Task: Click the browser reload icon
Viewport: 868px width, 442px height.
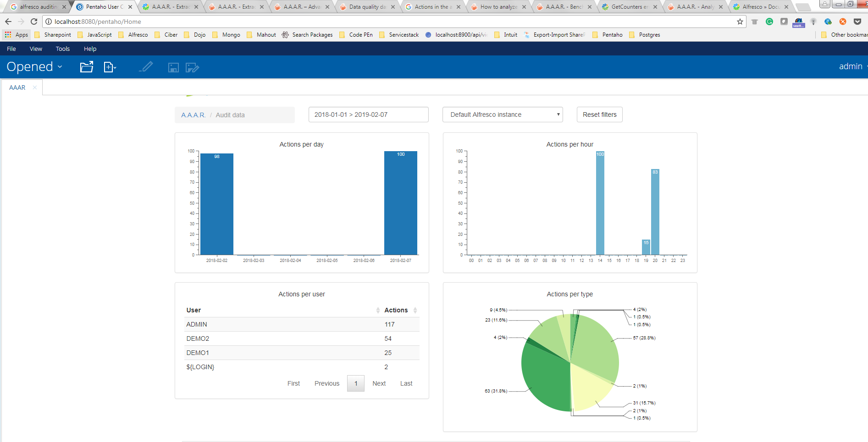Action: [x=34, y=22]
